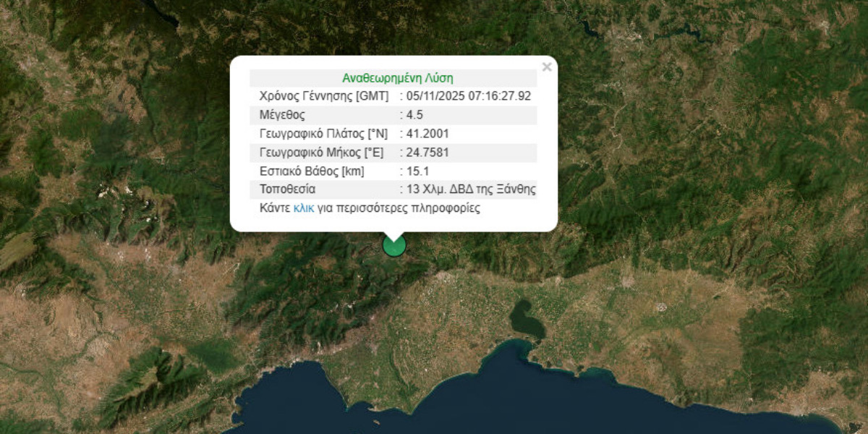Click the magnitude value 4.5
The height and width of the screenshot is (434, 868).
tap(416, 115)
